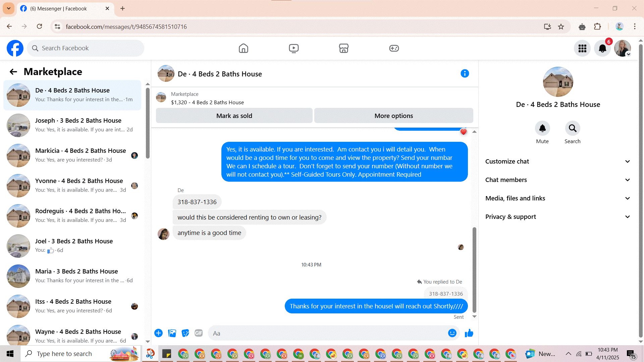Click the Search Facebook field
Image resolution: width=644 pixels, height=362 pixels.
(x=86, y=48)
